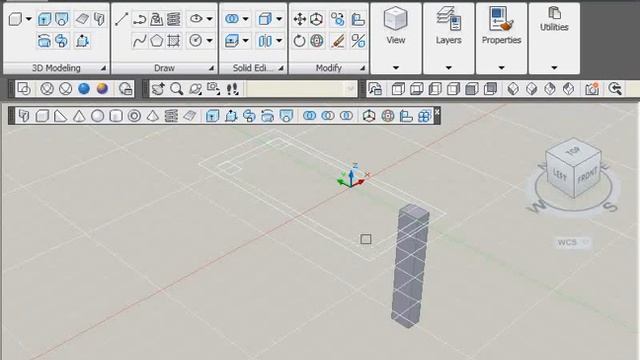The image size is (640, 360).
Task: Click the Rotate icon in the Modify panel
Action: (x=300, y=41)
